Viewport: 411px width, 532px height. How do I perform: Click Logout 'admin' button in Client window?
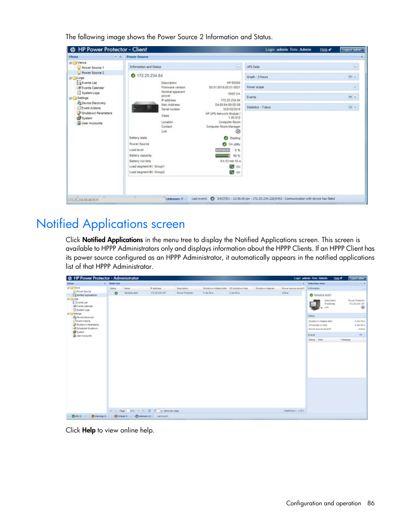coord(352,50)
